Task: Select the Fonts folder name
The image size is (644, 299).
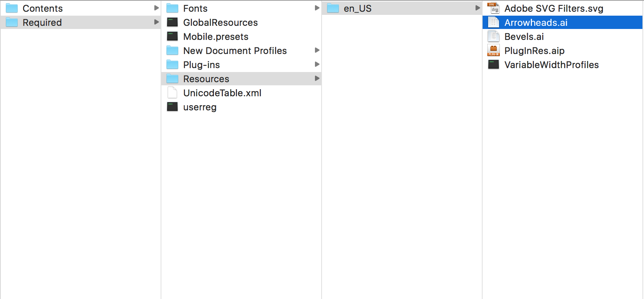Action: pos(195,9)
